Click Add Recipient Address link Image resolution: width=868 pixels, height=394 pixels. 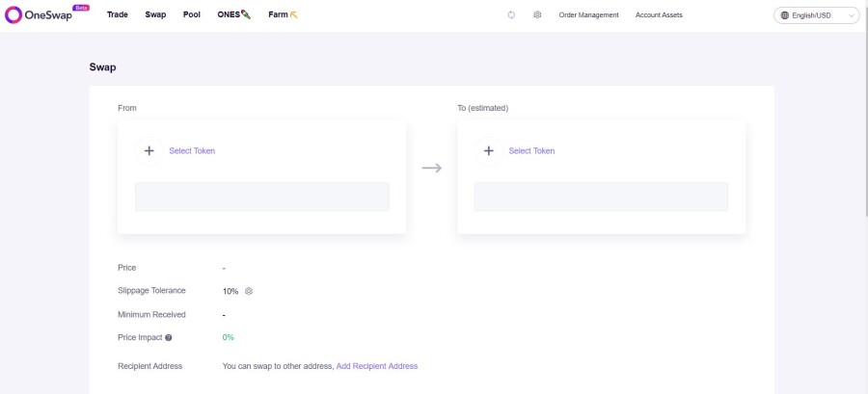(377, 366)
